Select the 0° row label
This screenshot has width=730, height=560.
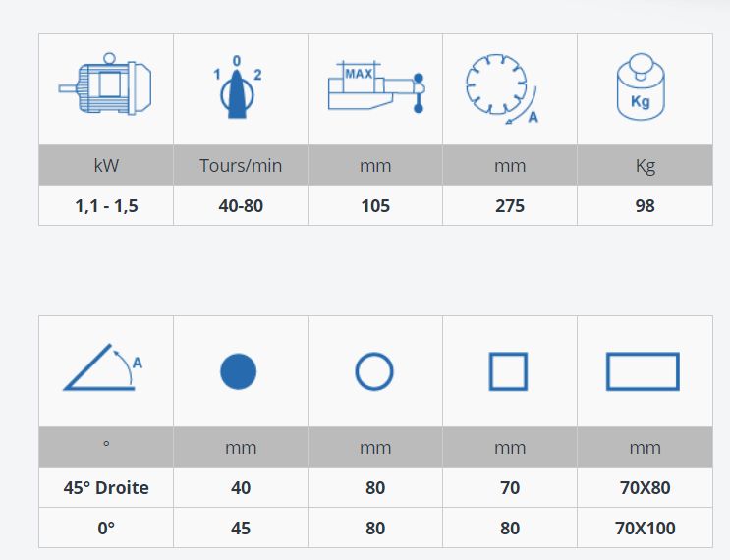(x=106, y=528)
